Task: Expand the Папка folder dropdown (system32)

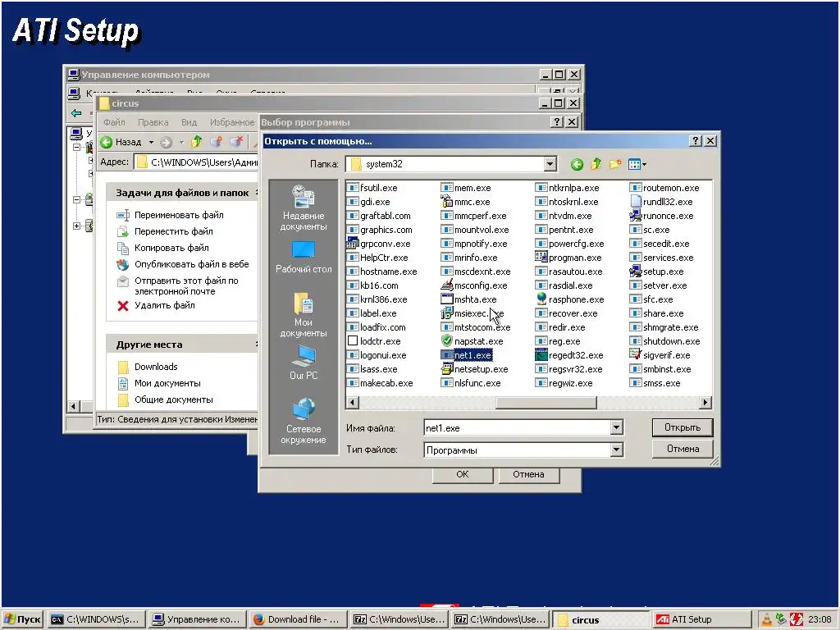Action: click(x=550, y=164)
